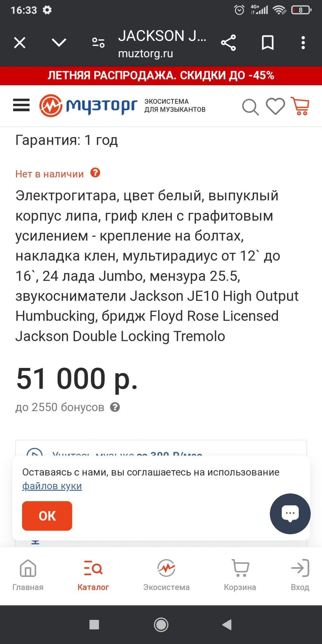Minimize the custom tab with chevron
This screenshot has height=644, width=322.
pos(59,43)
